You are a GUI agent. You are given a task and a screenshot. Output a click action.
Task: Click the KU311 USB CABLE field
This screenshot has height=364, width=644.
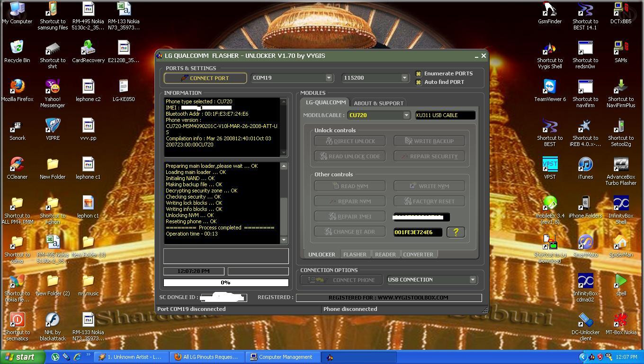pyautogui.click(x=445, y=115)
